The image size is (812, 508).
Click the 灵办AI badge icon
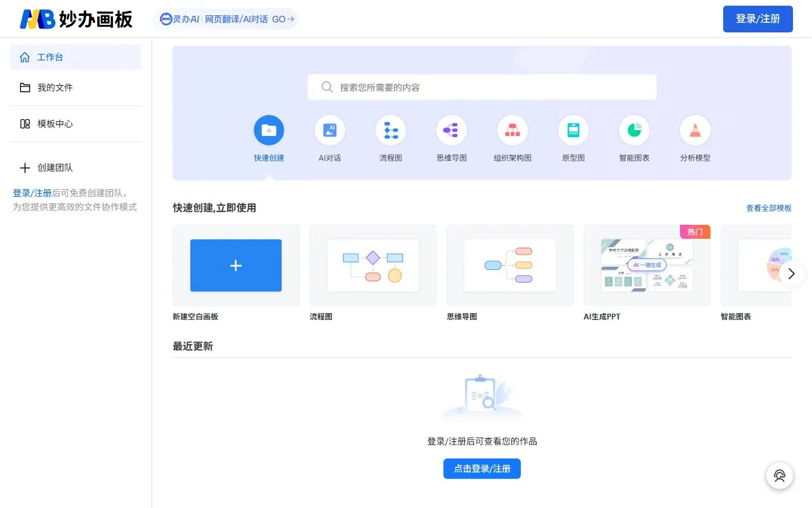tap(166, 19)
